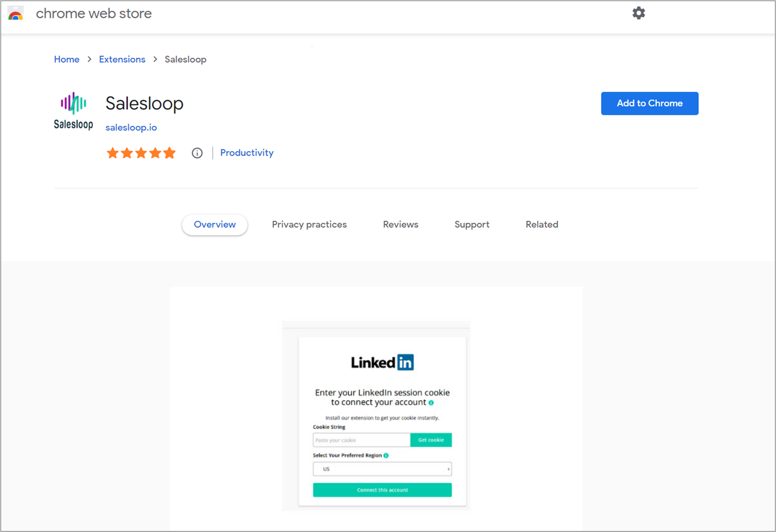Click the first star in the rating
Viewport: 776px width, 532px height.
[113, 153]
